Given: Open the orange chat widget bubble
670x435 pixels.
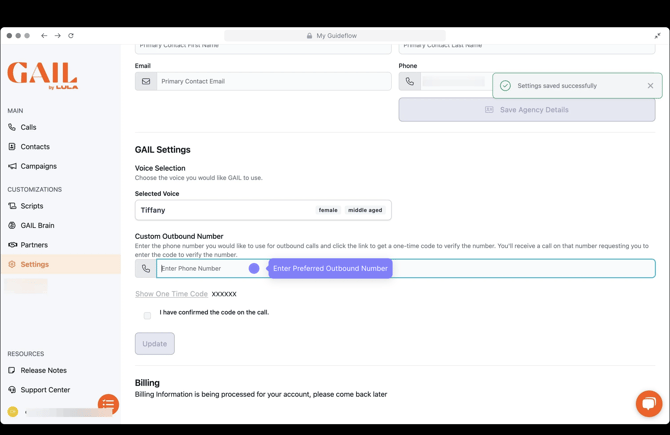Looking at the screenshot, I should [649, 403].
